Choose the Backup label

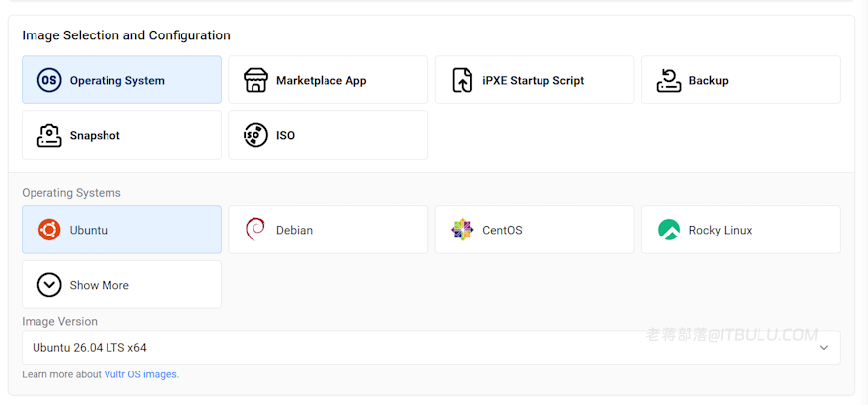(708, 80)
